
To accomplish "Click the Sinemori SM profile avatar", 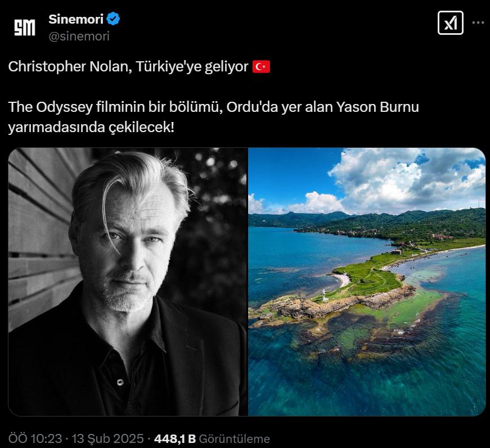I will click(x=25, y=28).
